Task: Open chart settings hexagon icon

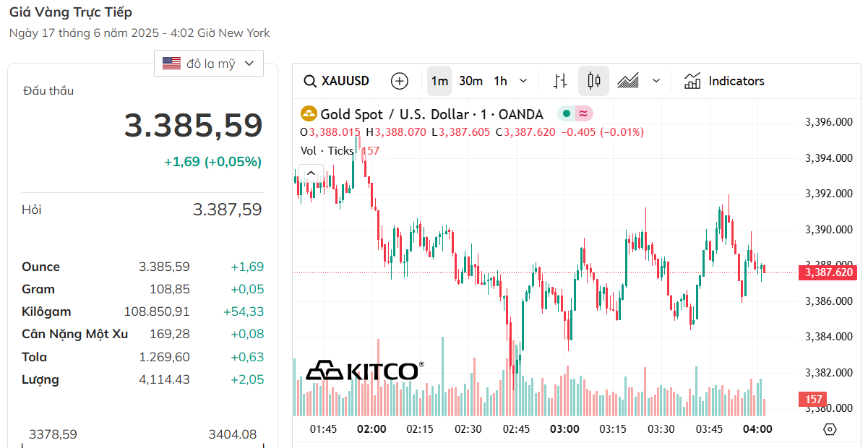Action: [x=830, y=429]
